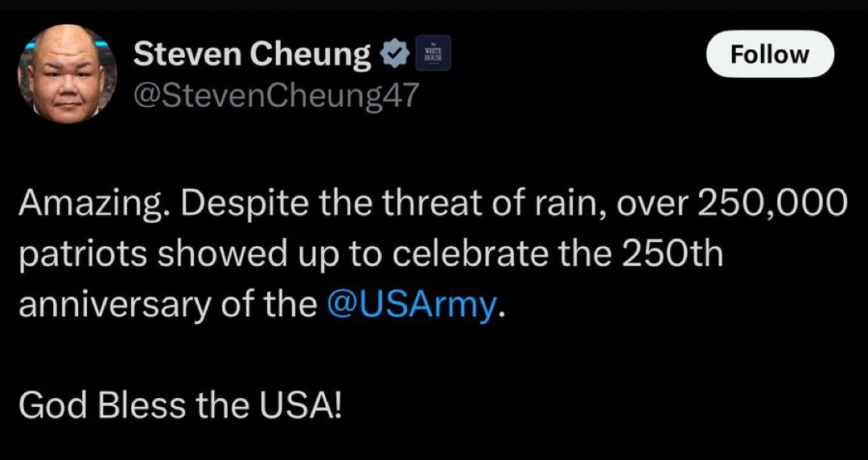Click the @StevenCheung47 handle
Screen dimensions: 868x460
(x=276, y=97)
